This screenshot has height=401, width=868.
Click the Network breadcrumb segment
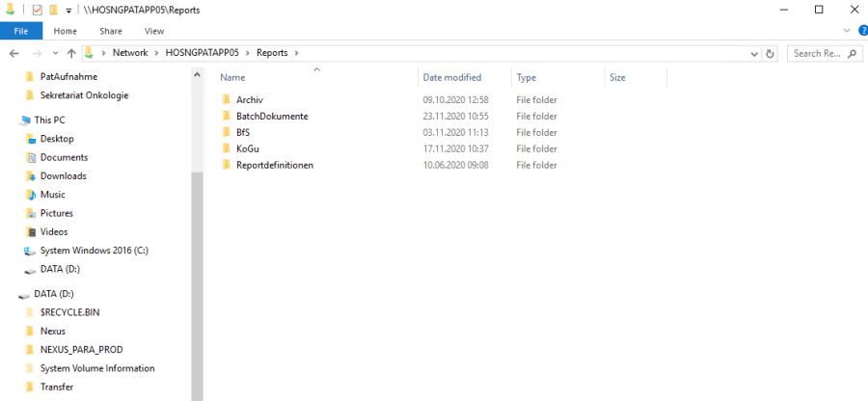tap(130, 53)
